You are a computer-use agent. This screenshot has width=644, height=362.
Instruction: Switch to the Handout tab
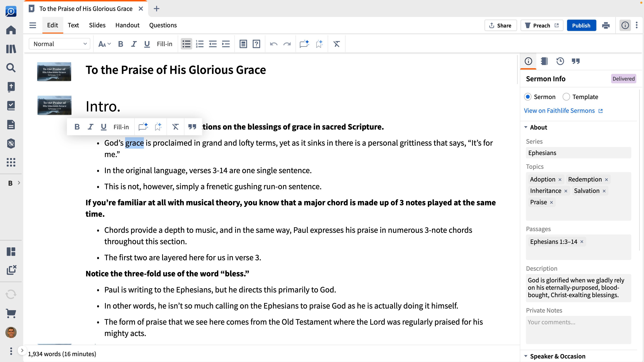[127, 25]
